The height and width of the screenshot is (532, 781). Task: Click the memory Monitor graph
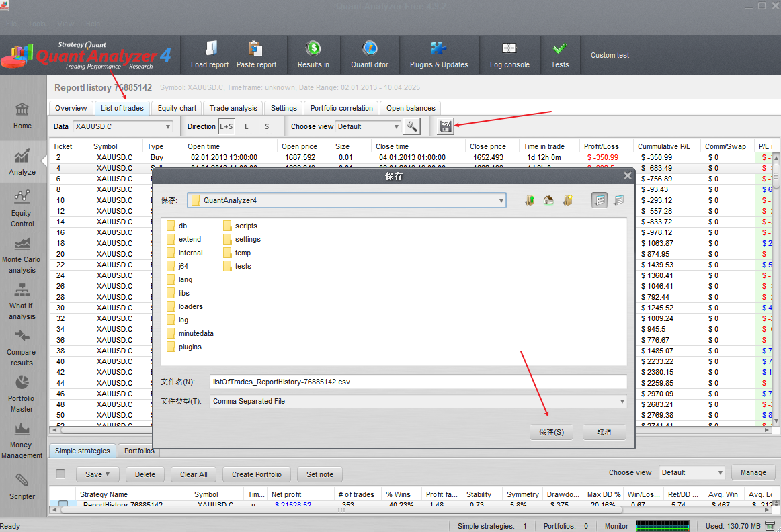[x=663, y=525]
